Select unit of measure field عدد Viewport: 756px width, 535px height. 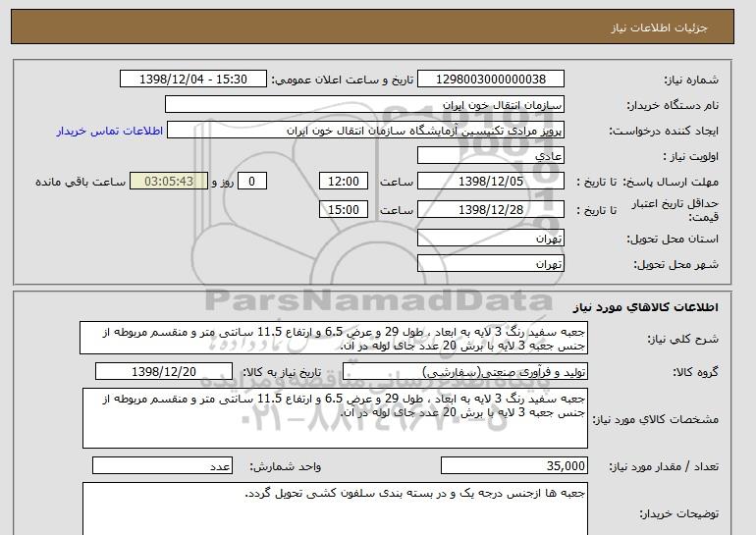(x=162, y=466)
